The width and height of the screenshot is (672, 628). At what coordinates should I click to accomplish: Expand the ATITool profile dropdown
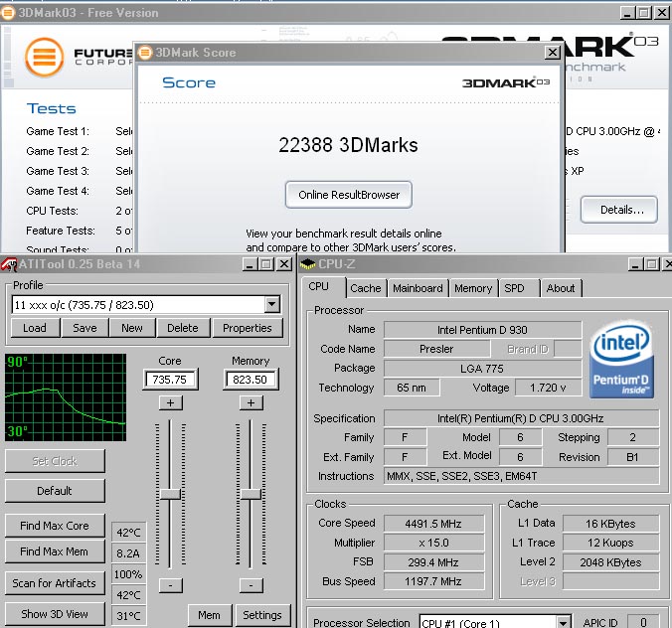(x=271, y=305)
